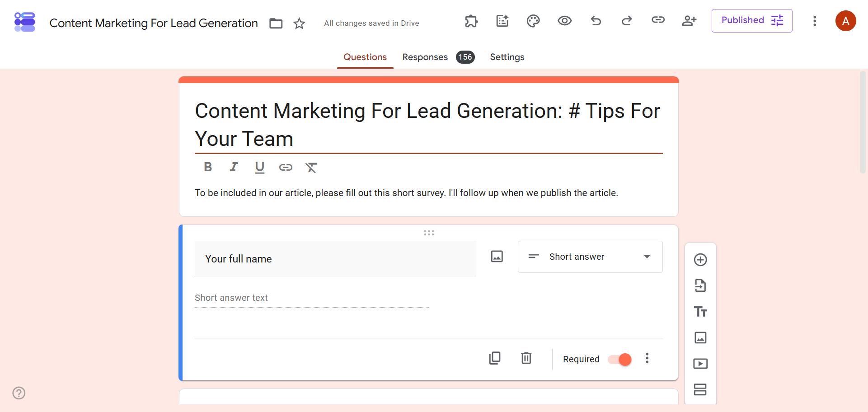Image resolution: width=868 pixels, height=412 pixels.
Task: Add a video to the form
Action: pyautogui.click(x=700, y=364)
